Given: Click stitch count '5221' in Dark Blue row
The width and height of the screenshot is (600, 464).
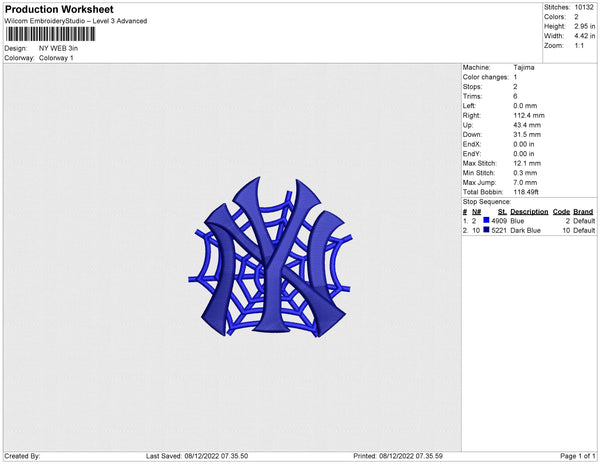Looking at the screenshot, I should click(499, 231).
